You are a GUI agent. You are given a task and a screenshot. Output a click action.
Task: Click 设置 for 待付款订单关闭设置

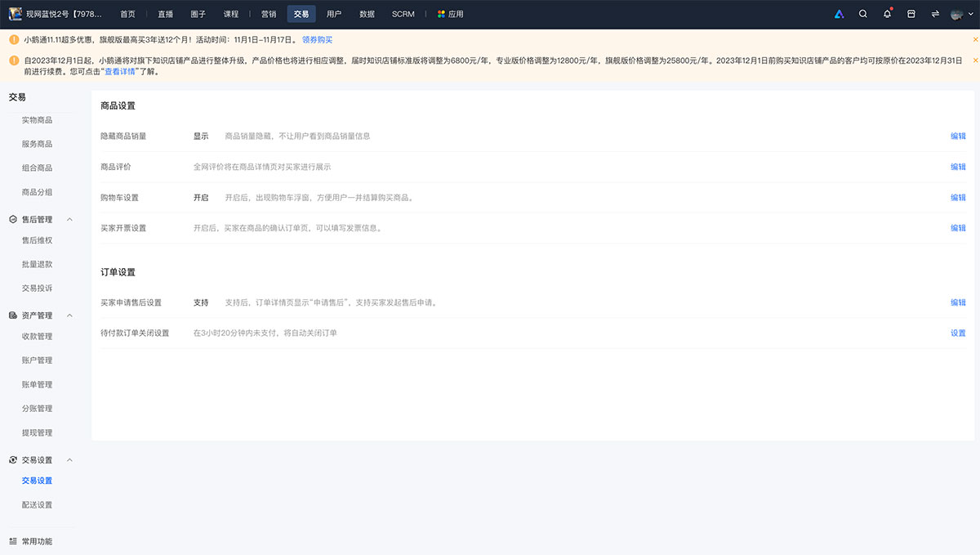[958, 333]
